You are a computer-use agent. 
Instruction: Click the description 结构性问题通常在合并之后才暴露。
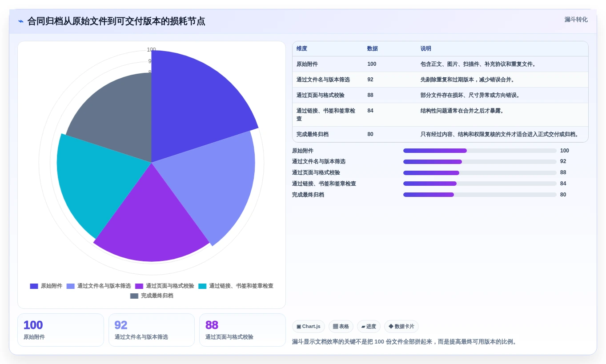(463, 111)
